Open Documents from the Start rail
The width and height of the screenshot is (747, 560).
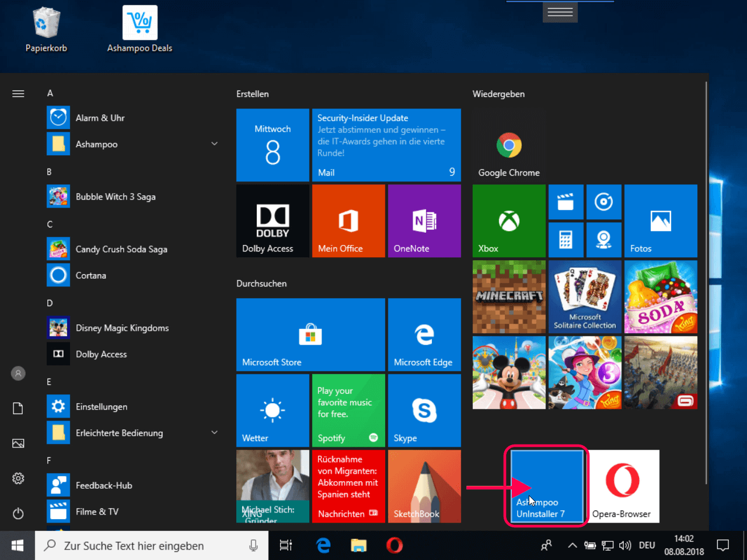(18, 408)
